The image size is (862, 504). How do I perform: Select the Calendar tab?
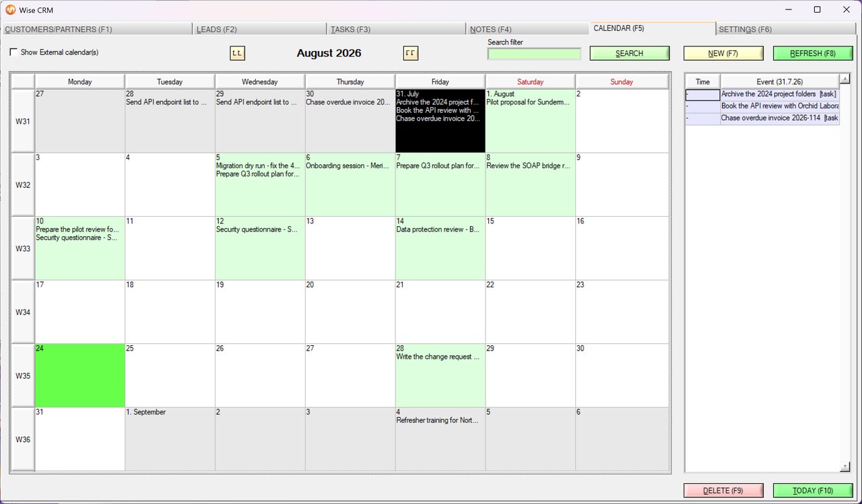click(652, 28)
